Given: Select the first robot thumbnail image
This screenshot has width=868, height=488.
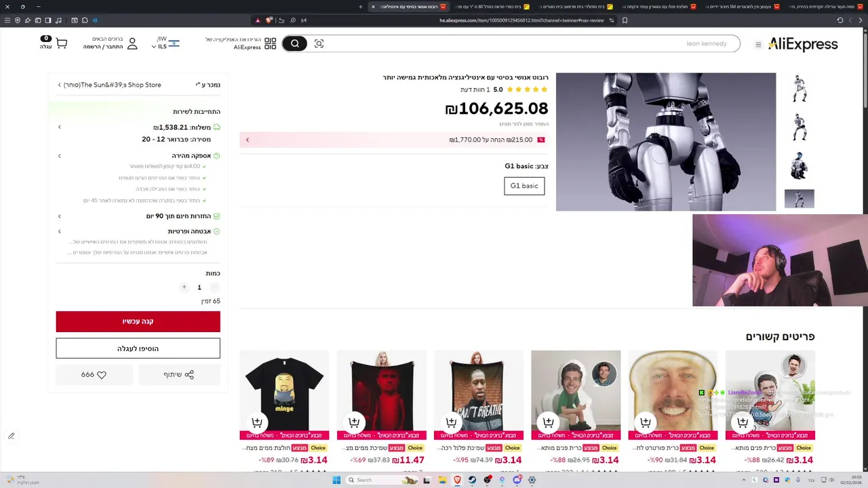Looking at the screenshot, I should (x=800, y=89).
